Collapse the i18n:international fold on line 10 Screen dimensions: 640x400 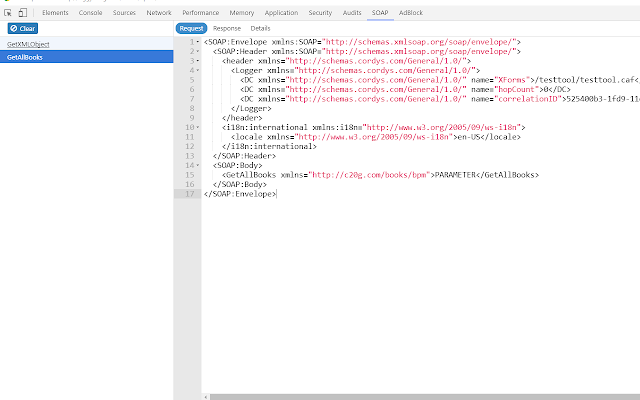tap(198, 127)
